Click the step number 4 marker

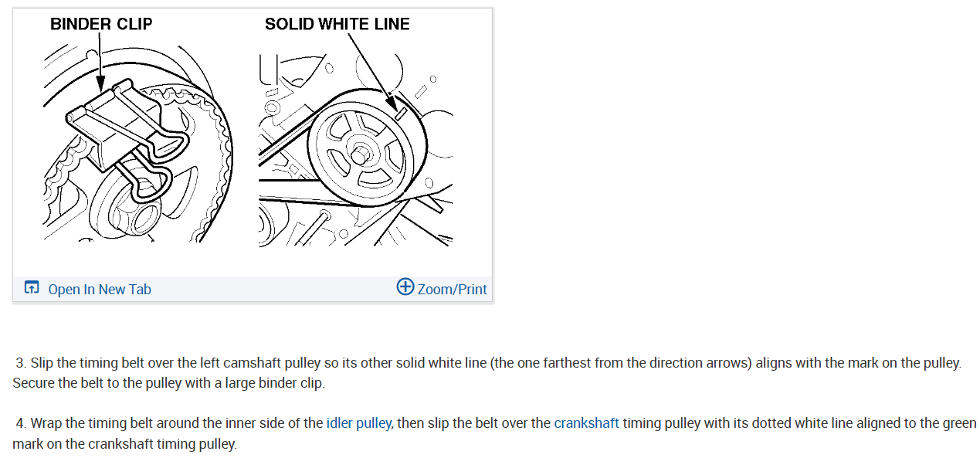click(21, 423)
